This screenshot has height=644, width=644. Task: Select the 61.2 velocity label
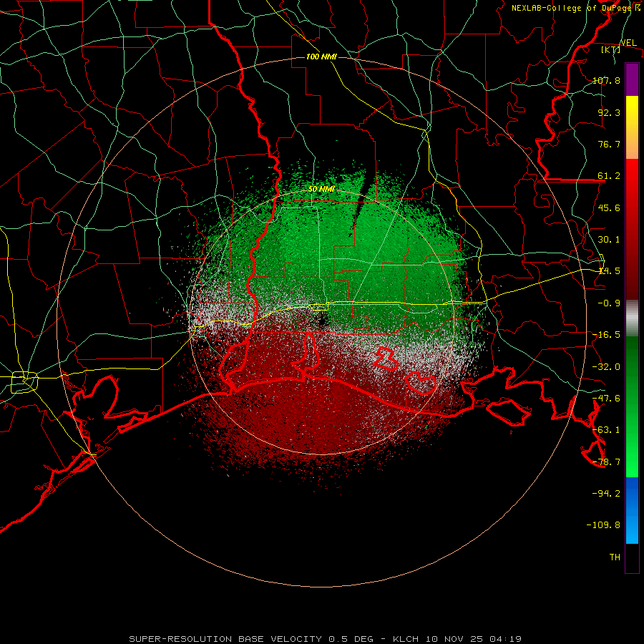pos(609,176)
